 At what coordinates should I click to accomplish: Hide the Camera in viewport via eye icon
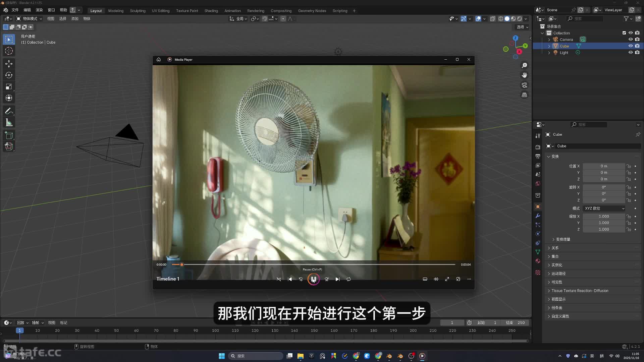click(631, 40)
